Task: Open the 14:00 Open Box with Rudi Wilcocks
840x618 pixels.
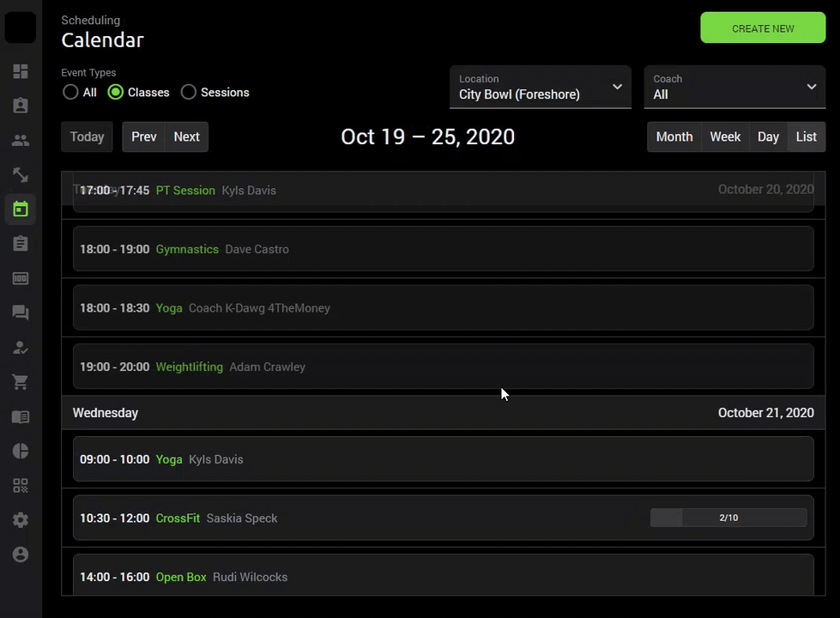Action: 443,575
